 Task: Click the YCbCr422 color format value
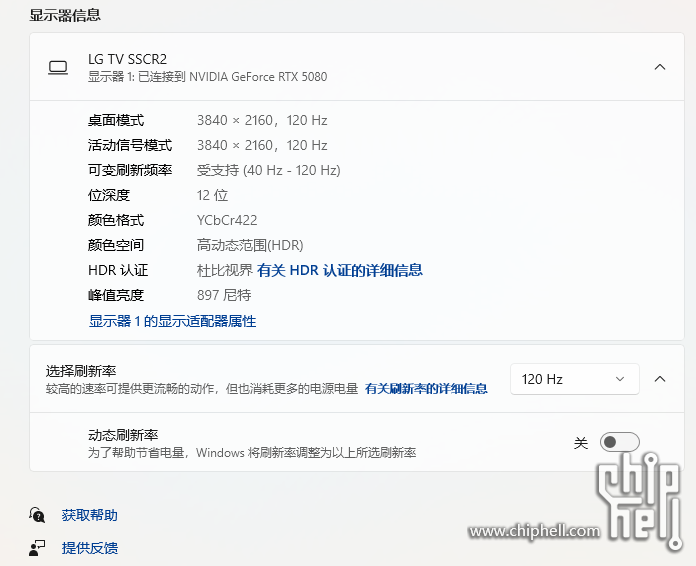pos(227,220)
